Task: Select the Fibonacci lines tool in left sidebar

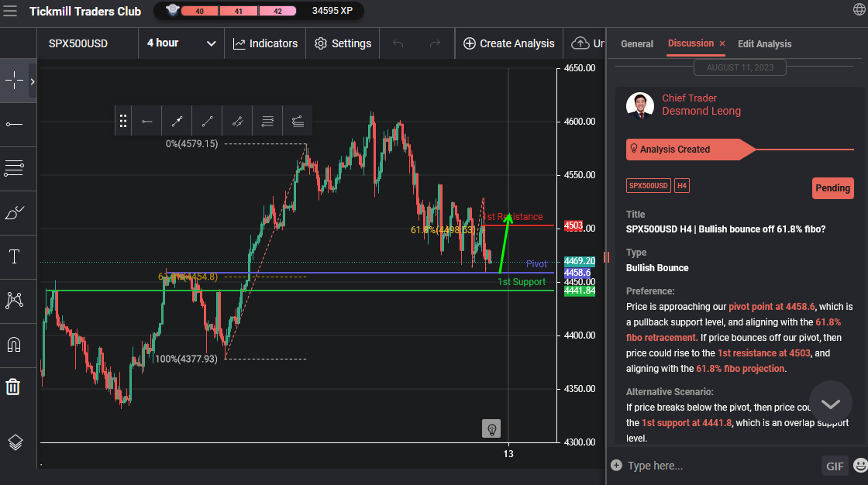Action: coord(15,168)
